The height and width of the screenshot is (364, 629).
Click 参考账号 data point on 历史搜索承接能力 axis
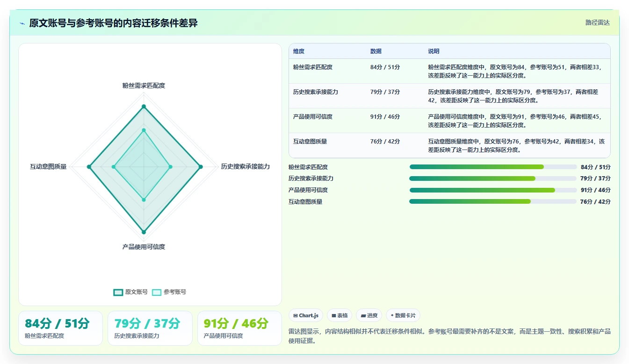coord(170,167)
